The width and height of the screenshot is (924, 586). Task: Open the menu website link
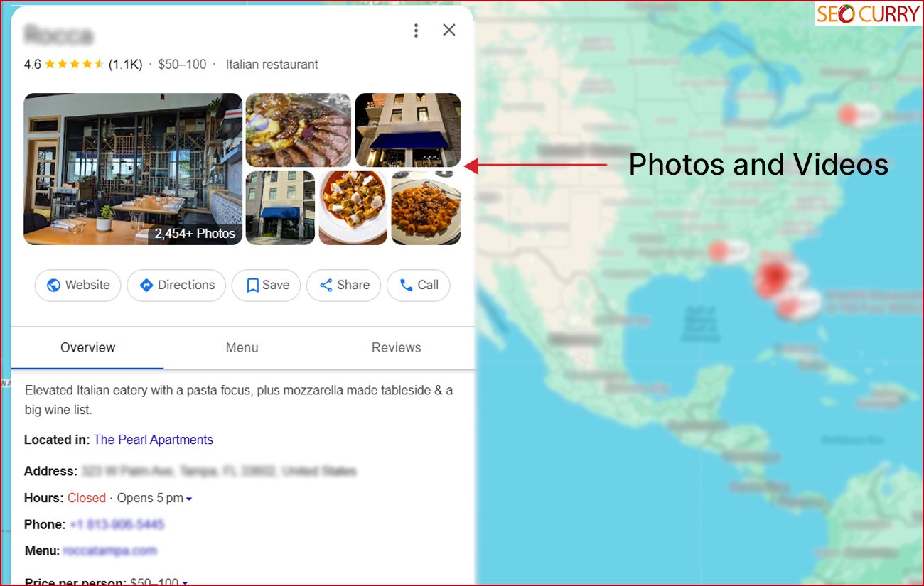coord(109,550)
